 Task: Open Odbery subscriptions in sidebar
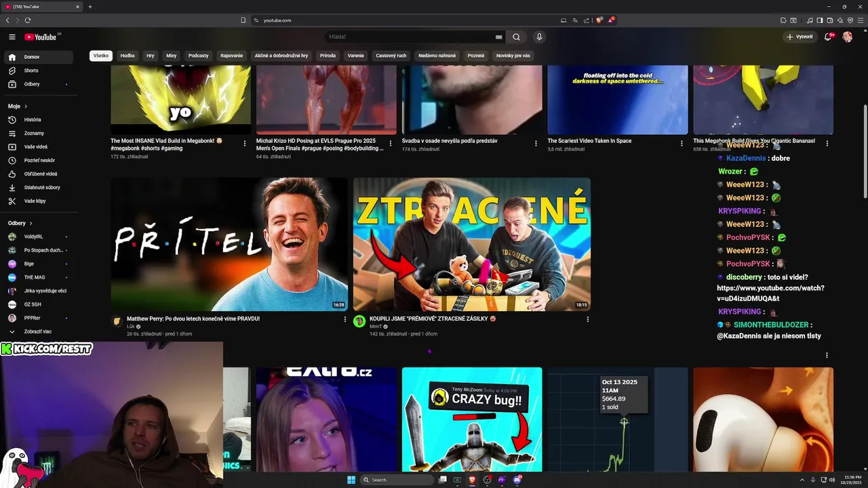coord(38,84)
